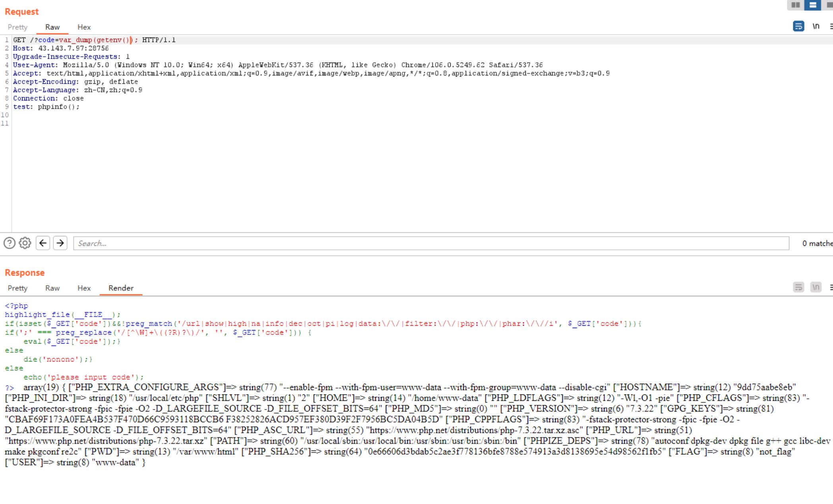Click the preg_replace condition line
Viewport: 833px width, 504px height.
coord(158,332)
